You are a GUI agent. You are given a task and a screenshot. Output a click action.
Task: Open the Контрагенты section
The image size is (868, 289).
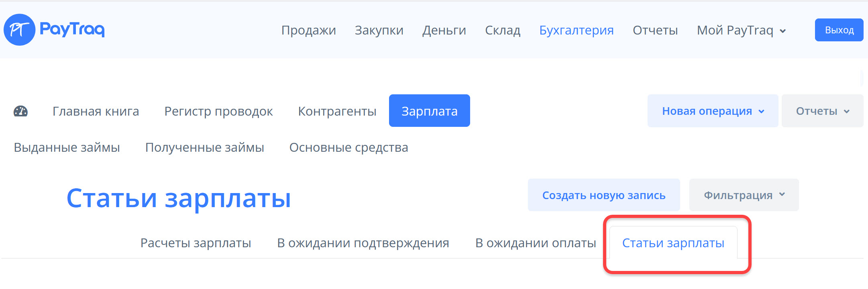tap(337, 111)
